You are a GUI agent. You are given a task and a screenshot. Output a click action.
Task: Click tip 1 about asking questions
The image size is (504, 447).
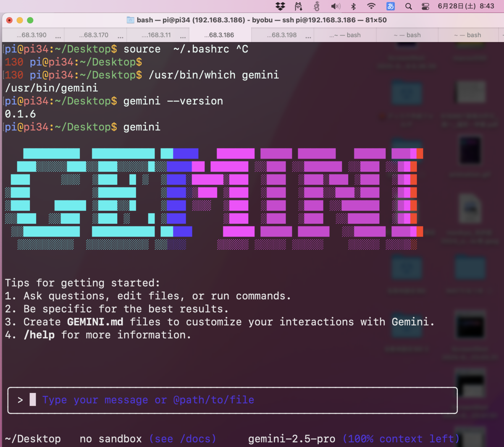pyautogui.click(x=148, y=296)
